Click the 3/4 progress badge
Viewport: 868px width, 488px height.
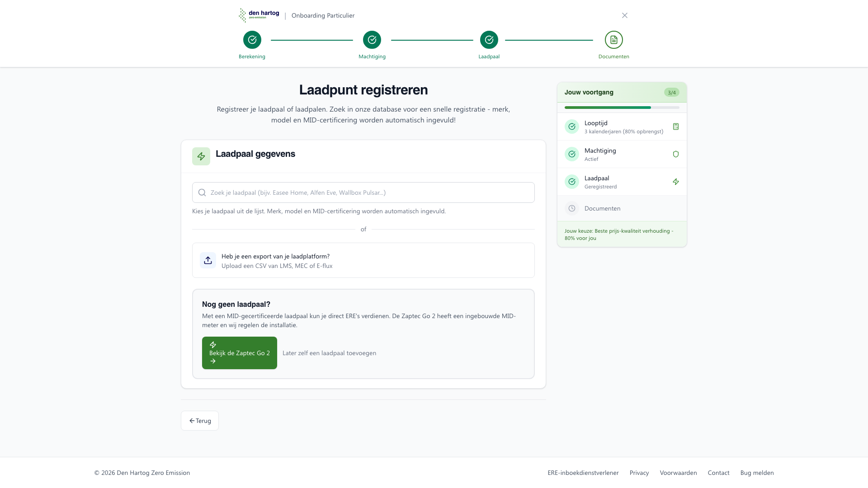click(x=672, y=92)
